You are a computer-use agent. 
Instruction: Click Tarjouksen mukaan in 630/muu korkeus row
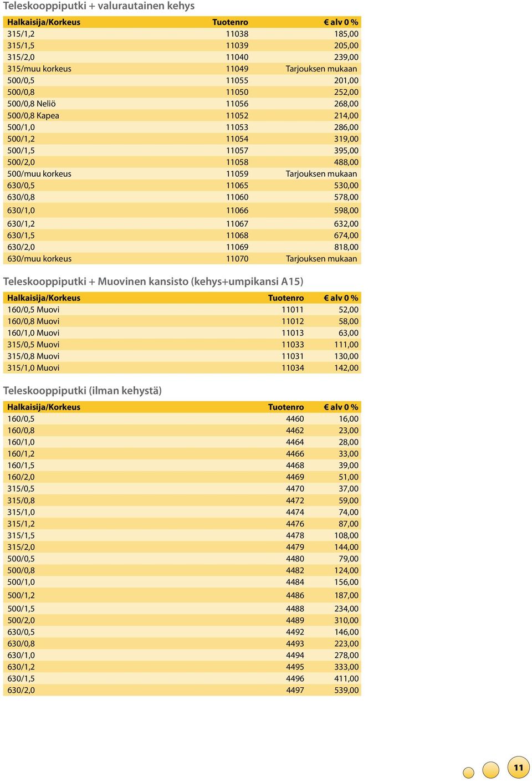pyautogui.click(x=321, y=258)
